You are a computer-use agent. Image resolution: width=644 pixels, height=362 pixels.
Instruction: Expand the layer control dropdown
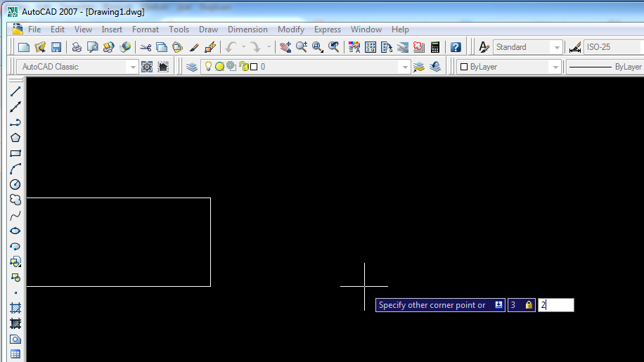click(405, 67)
